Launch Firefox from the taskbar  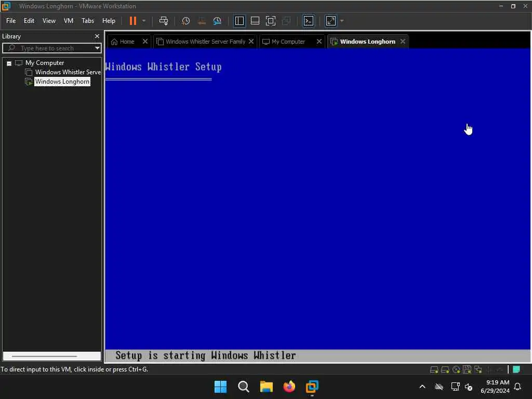(x=289, y=387)
